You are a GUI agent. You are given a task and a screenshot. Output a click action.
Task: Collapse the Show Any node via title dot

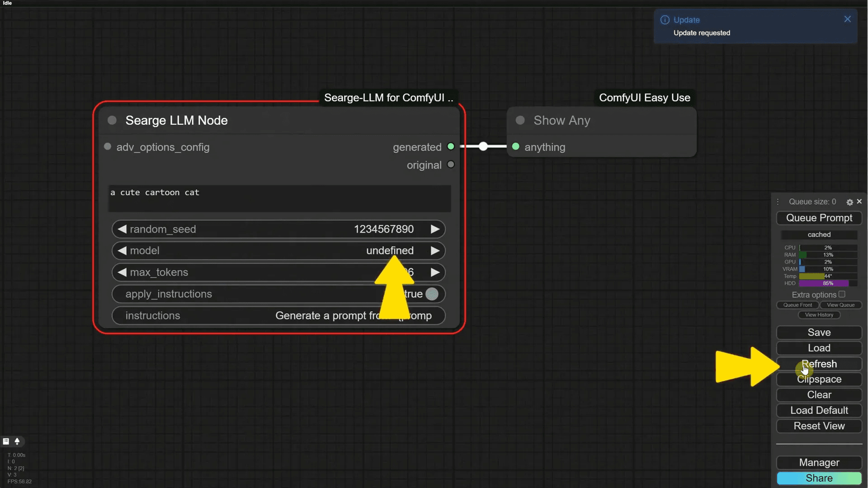tap(520, 120)
